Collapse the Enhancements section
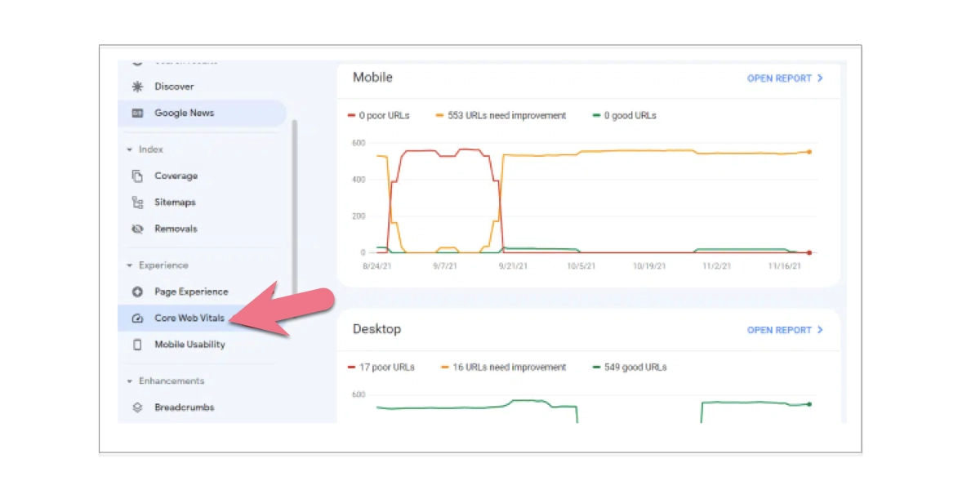 129,381
